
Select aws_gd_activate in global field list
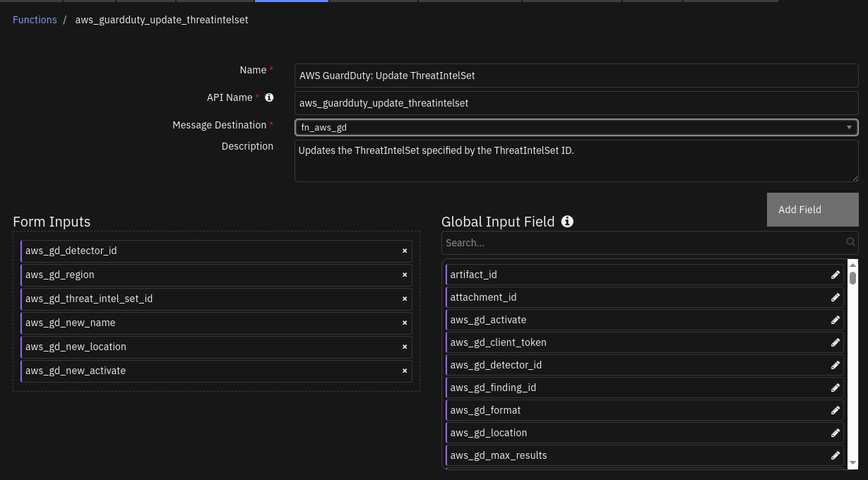[645, 320]
